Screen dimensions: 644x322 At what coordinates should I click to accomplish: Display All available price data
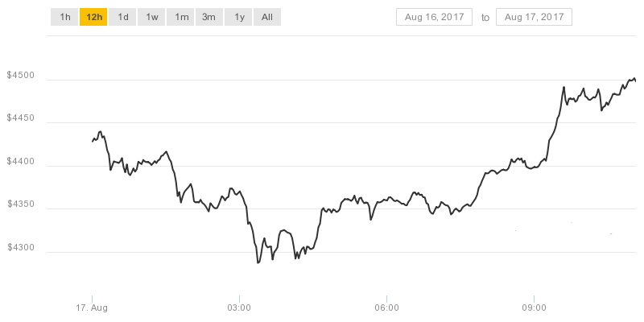pos(267,17)
